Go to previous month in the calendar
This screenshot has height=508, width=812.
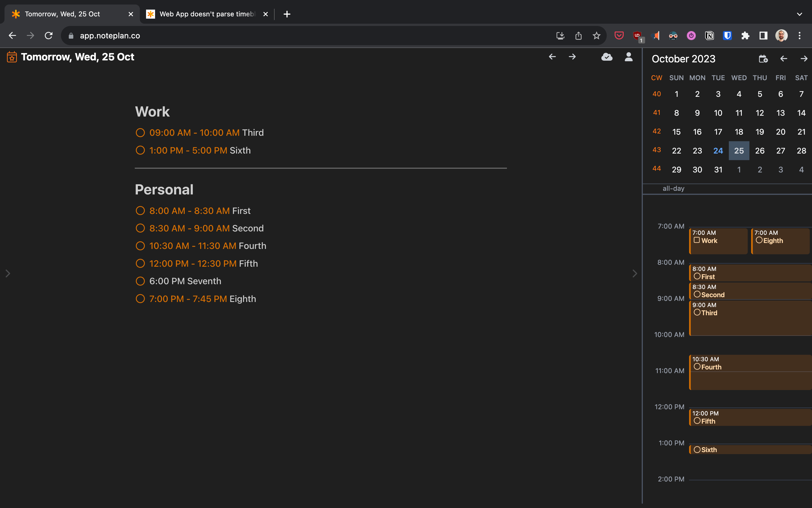coord(784,59)
